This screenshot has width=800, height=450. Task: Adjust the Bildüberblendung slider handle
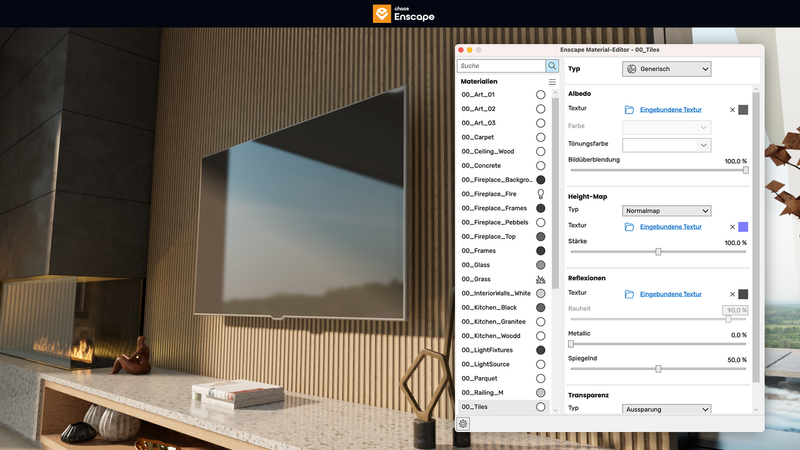coord(745,170)
